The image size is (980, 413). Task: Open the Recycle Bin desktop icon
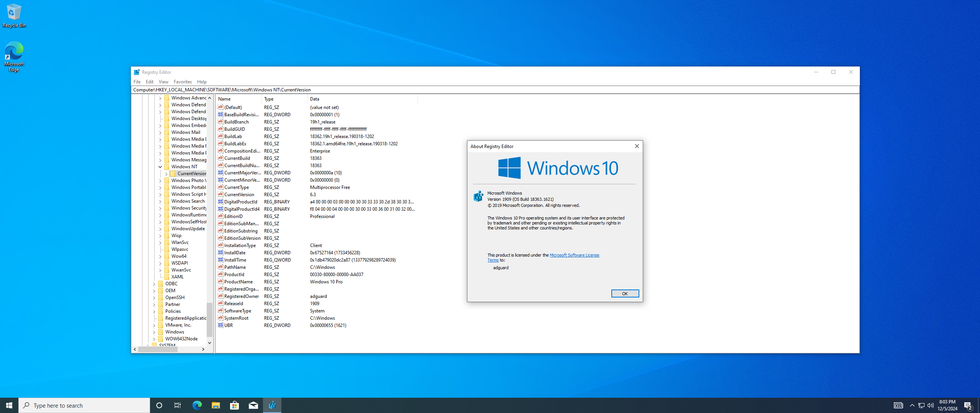pos(14,15)
